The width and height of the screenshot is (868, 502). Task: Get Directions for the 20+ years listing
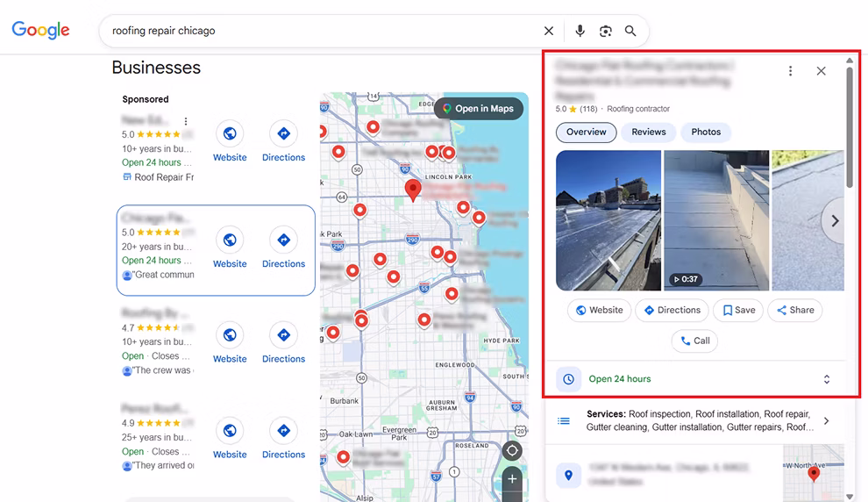click(283, 240)
